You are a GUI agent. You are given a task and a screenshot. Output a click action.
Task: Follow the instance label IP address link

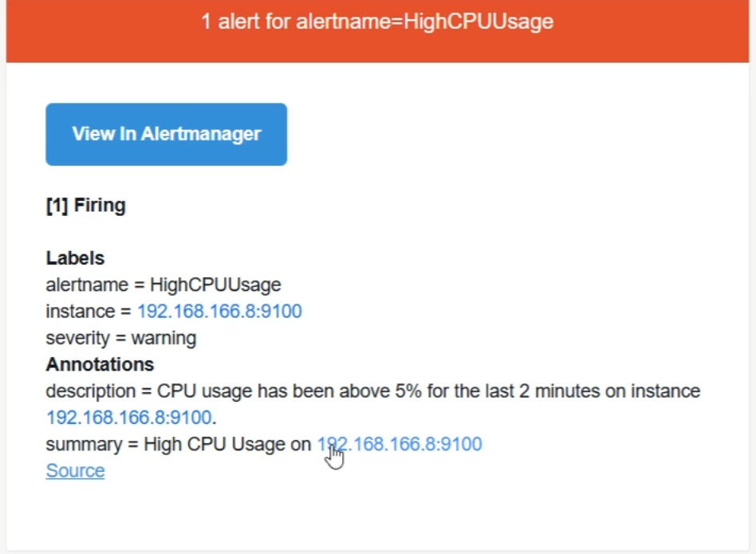click(220, 311)
